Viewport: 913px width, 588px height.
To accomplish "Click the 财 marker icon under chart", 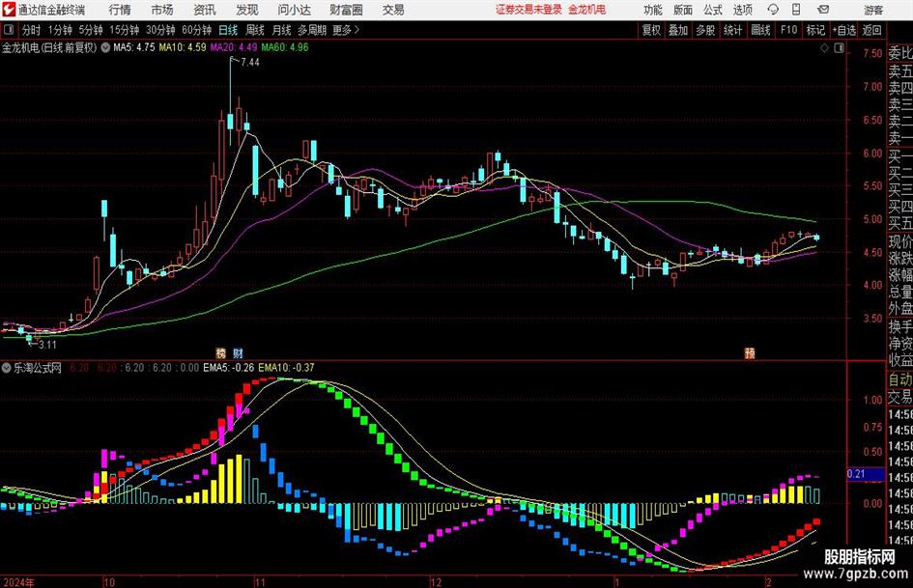I will pos(238,352).
